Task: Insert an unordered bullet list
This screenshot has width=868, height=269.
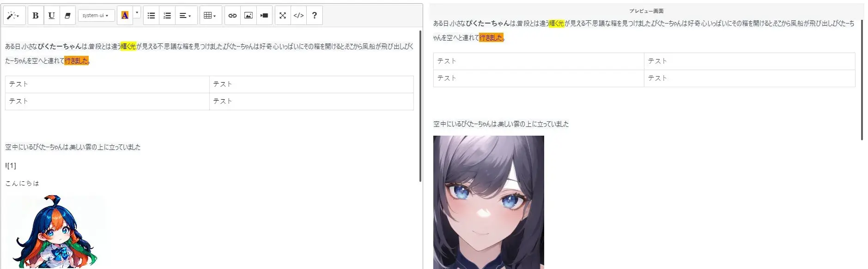Action: [x=151, y=15]
